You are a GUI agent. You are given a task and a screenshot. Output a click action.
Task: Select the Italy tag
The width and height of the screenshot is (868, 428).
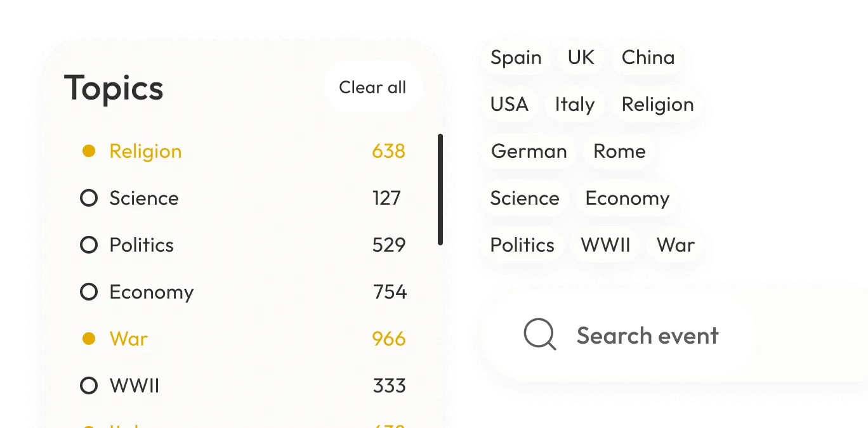click(574, 104)
